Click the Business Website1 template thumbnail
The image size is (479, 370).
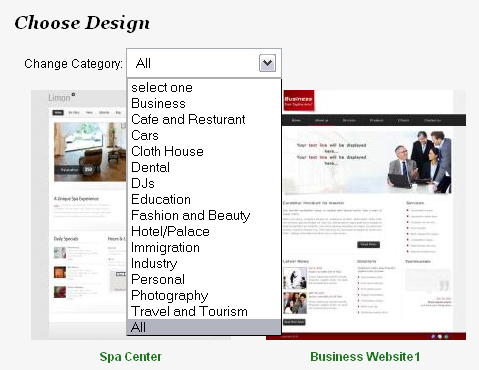[373, 215]
